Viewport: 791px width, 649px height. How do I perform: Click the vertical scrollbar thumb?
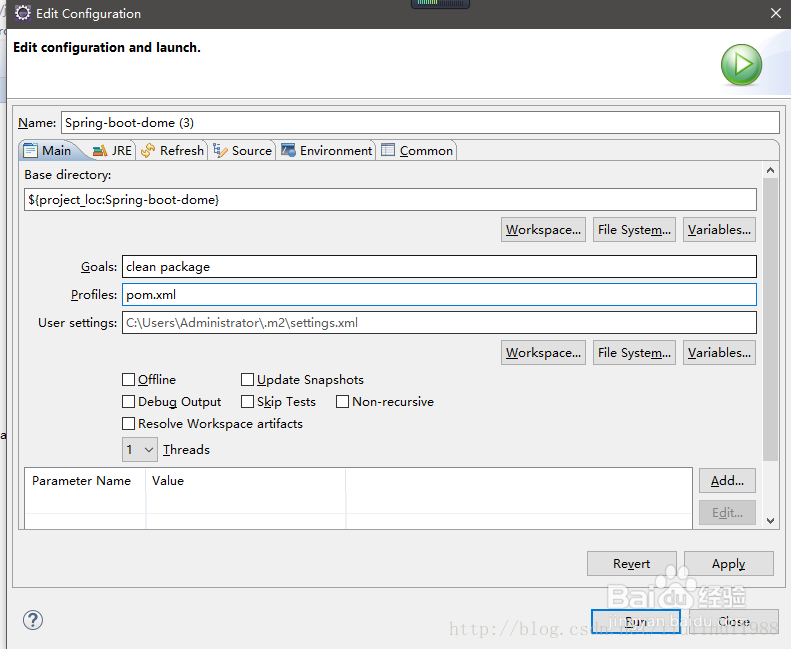click(770, 319)
